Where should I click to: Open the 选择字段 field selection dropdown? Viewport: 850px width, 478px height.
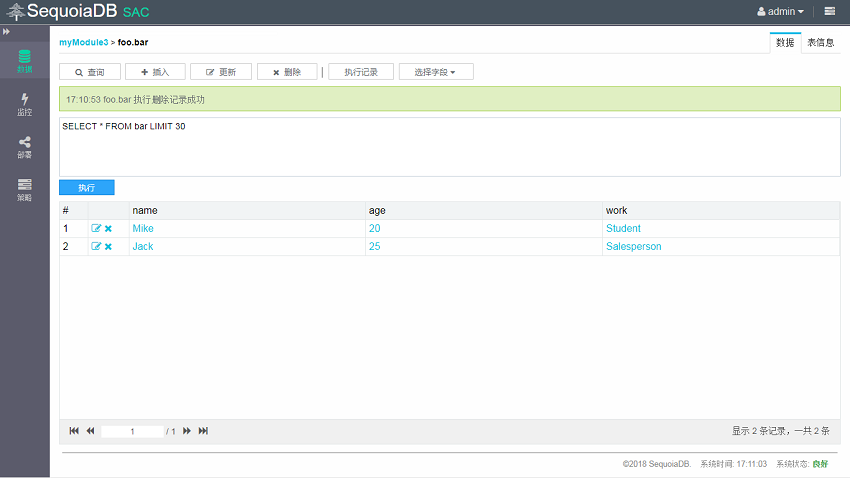[x=435, y=72]
